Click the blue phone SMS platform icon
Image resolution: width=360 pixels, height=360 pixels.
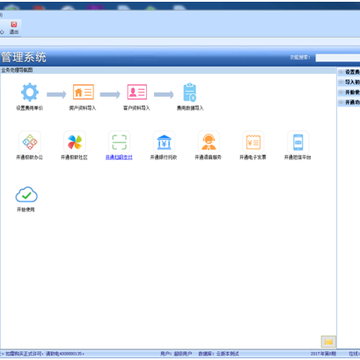[x=298, y=142]
